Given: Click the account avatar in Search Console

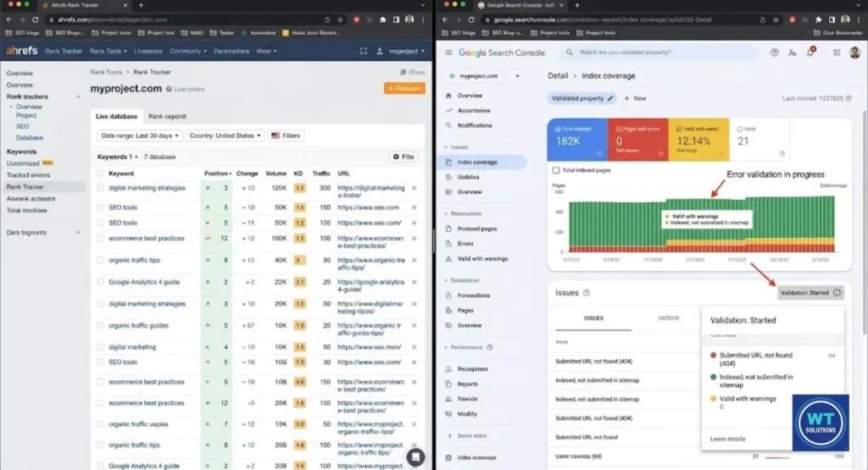Looking at the screenshot, I should pyautogui.click(x=854, y=53).
